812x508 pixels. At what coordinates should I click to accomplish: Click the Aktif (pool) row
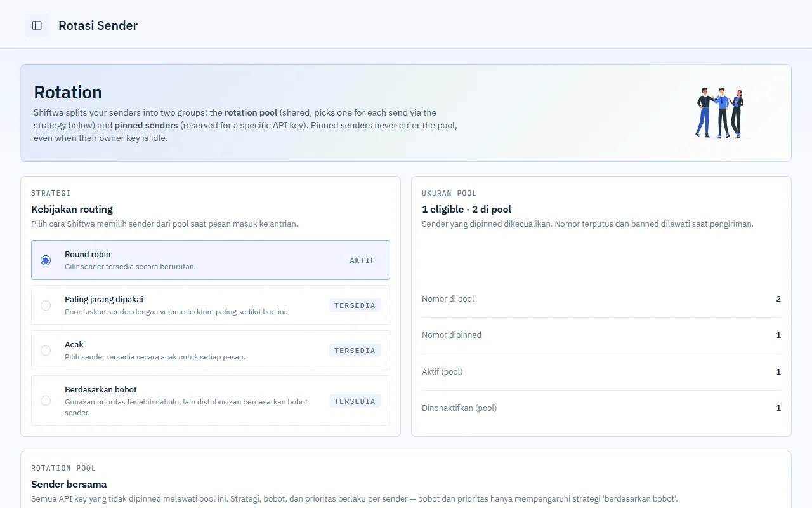click(601, 372)
